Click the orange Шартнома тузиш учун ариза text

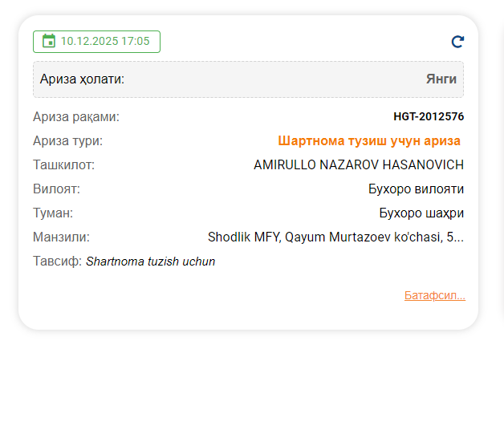[x=369, y=141]
